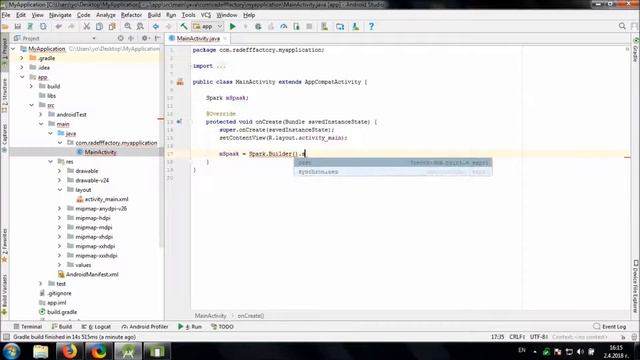
Task: Open the Logcat tool window
Action: 96,327
